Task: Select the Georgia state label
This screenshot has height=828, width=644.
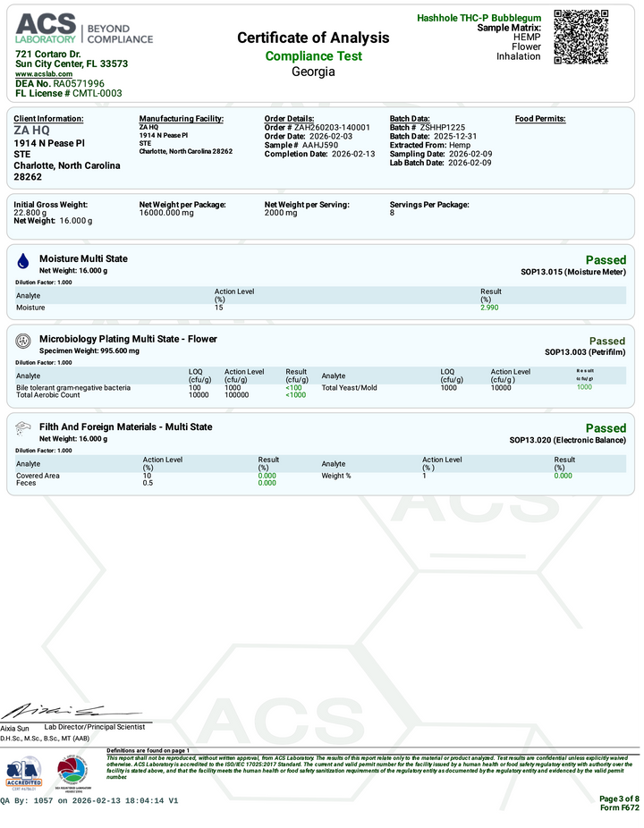Action: [313, 72]
